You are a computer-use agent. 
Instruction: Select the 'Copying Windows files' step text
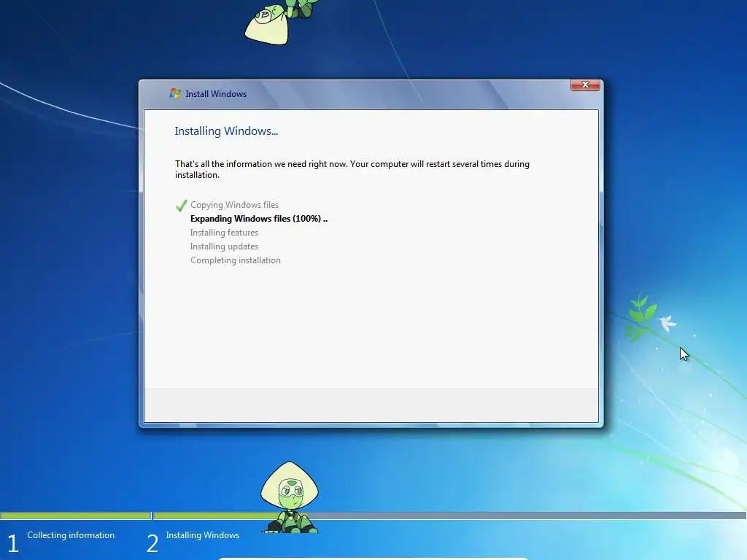pyautogui.click(x=234, y=205)
